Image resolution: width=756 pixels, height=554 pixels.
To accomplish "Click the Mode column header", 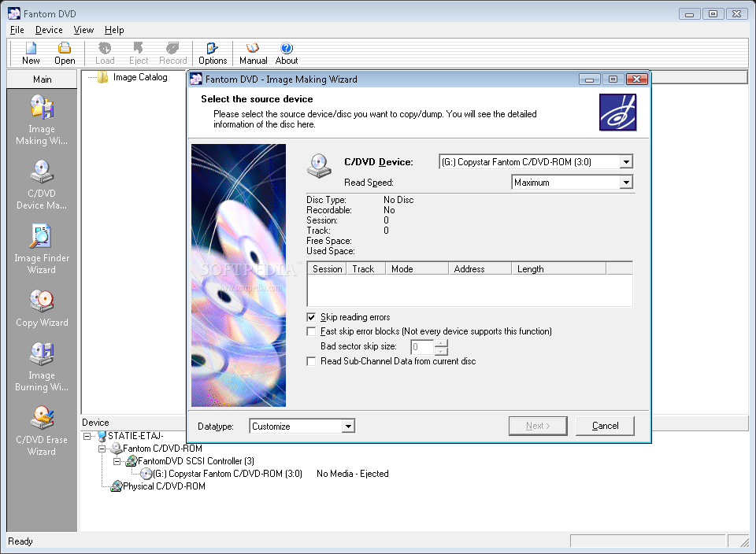I will tap(417, 269).
